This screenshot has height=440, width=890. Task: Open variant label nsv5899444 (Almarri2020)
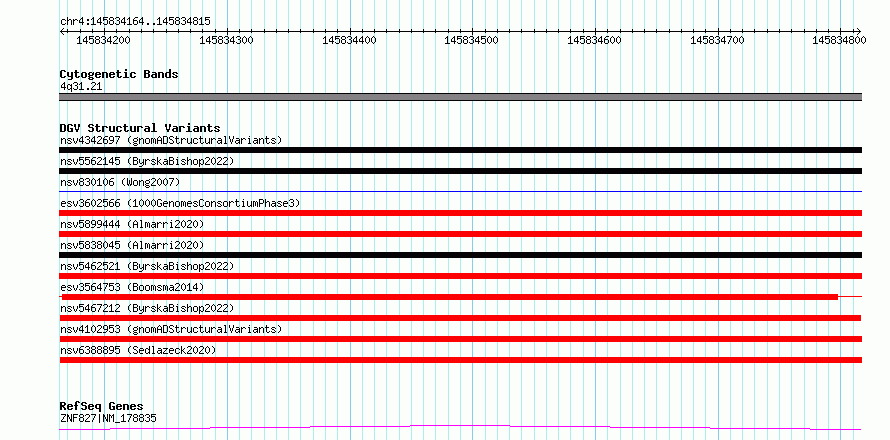[132, 224]
